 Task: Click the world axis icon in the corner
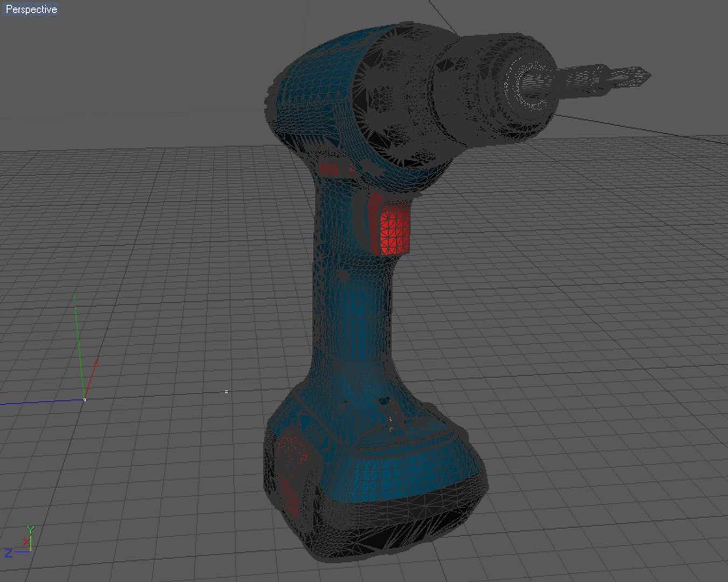tap(20, 542)
